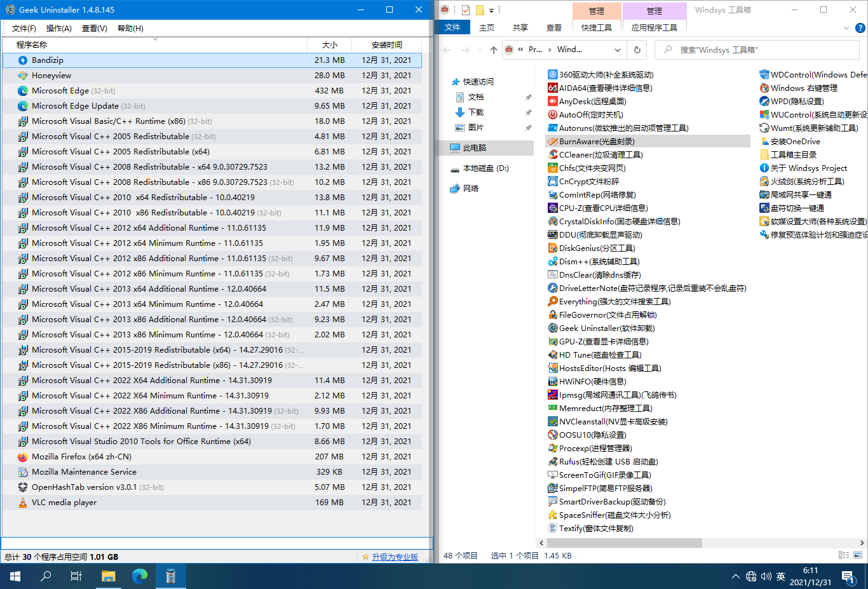Click the Everything search tool icon

553,302
